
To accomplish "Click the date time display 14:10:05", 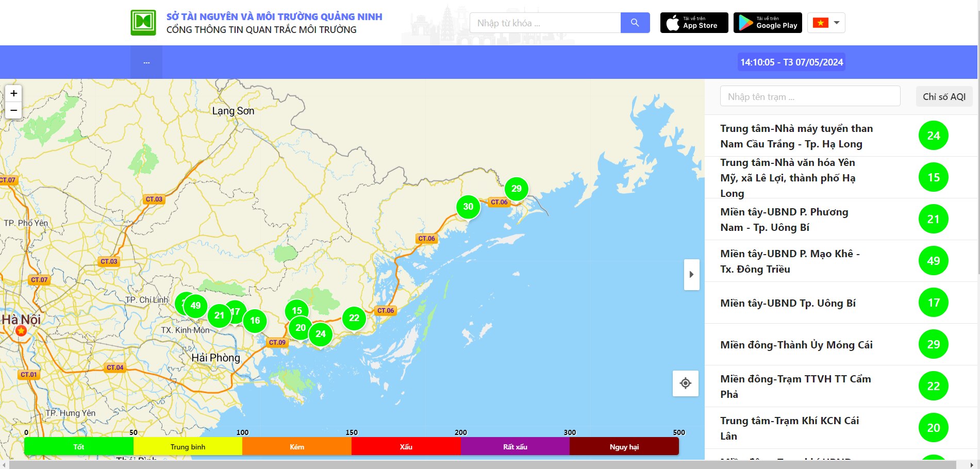I will pyautogui.click(x=791, y=62).
